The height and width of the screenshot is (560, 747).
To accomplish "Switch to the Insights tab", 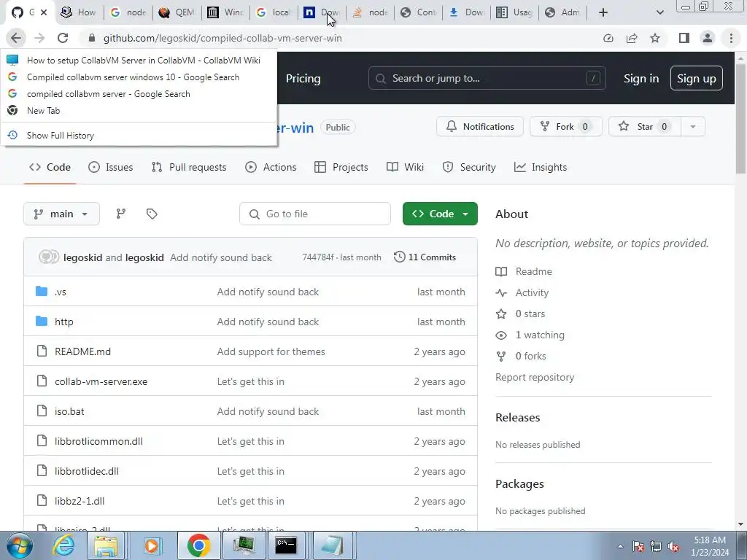I will coord(541,167).
